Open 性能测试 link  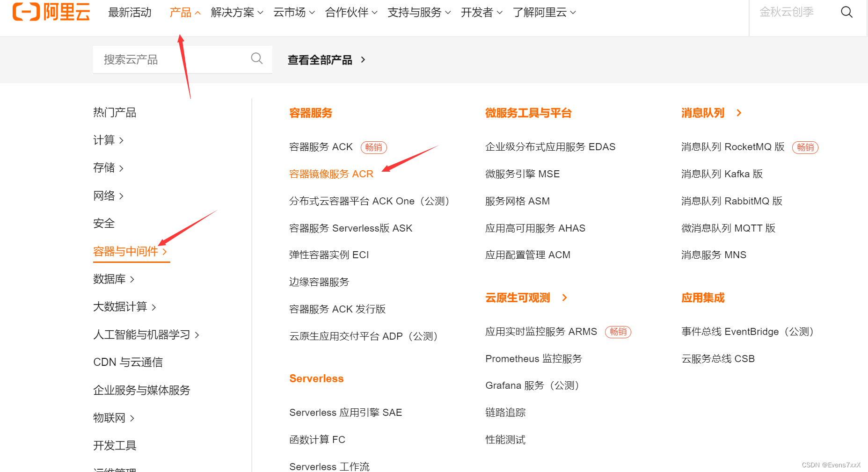[x=505, y=440]
